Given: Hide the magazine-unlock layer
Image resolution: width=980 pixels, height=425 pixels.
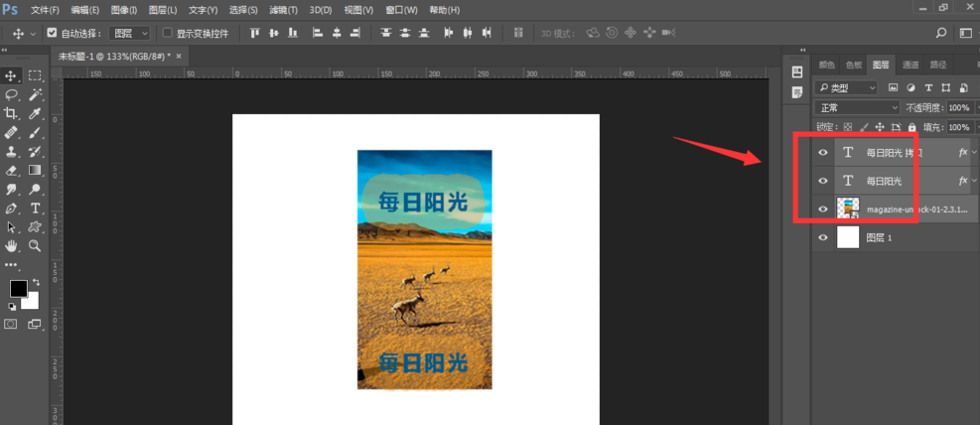Looking at the screenshot, I should [822, 210].
